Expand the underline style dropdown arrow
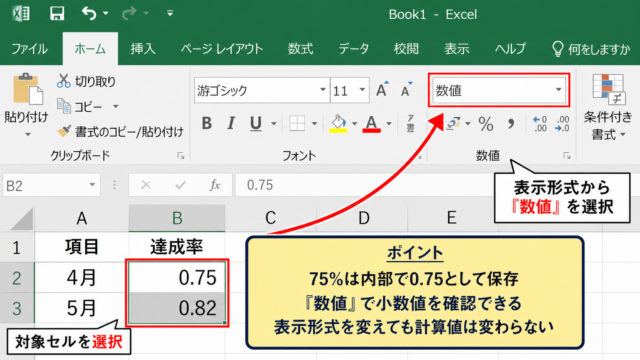 click(273, 123)
